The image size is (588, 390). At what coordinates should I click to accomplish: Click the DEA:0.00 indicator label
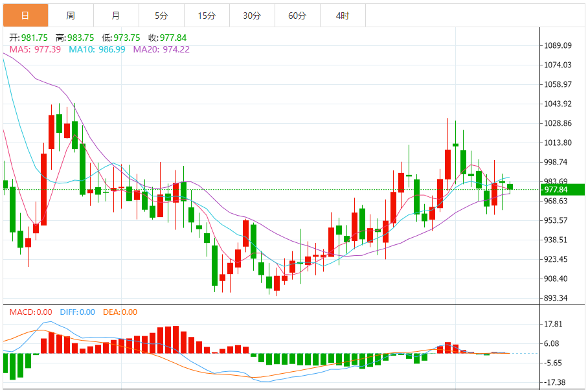click(x=120, y=312)
